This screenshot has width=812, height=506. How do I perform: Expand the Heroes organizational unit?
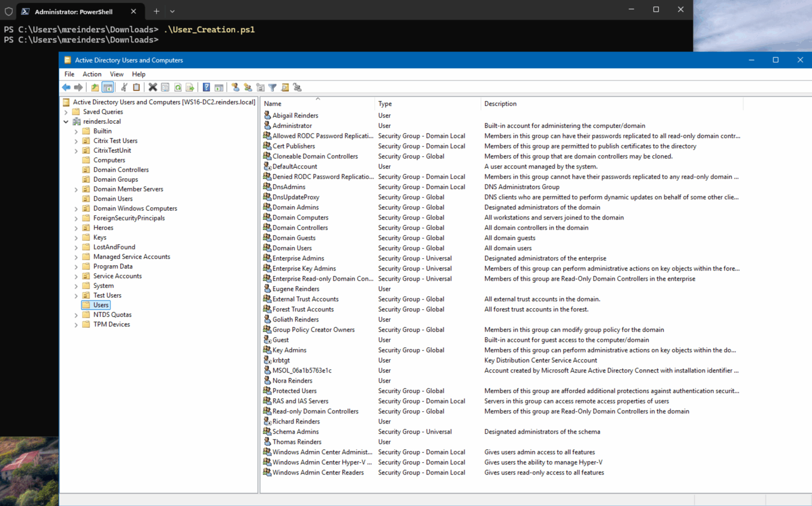pyautogui.click(x=76, y=227)
